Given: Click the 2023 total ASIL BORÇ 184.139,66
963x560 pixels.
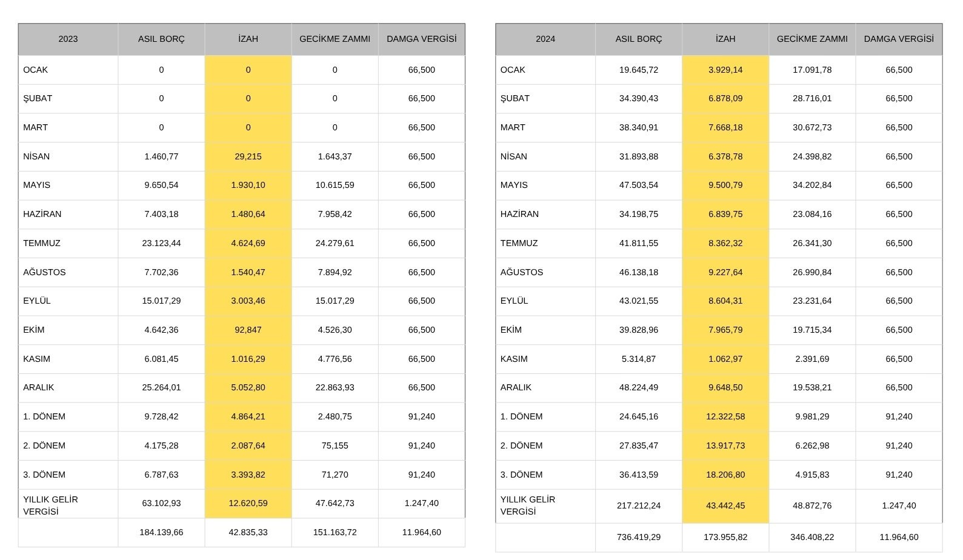Looking at the screenshot, I should [161, 532].
